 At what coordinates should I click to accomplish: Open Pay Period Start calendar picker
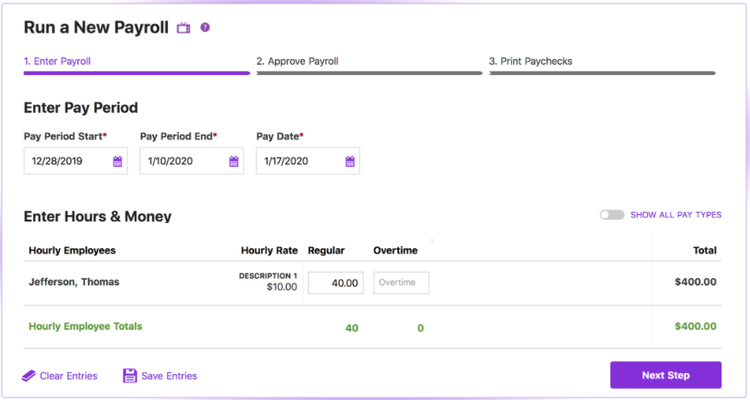coord(117,161)
